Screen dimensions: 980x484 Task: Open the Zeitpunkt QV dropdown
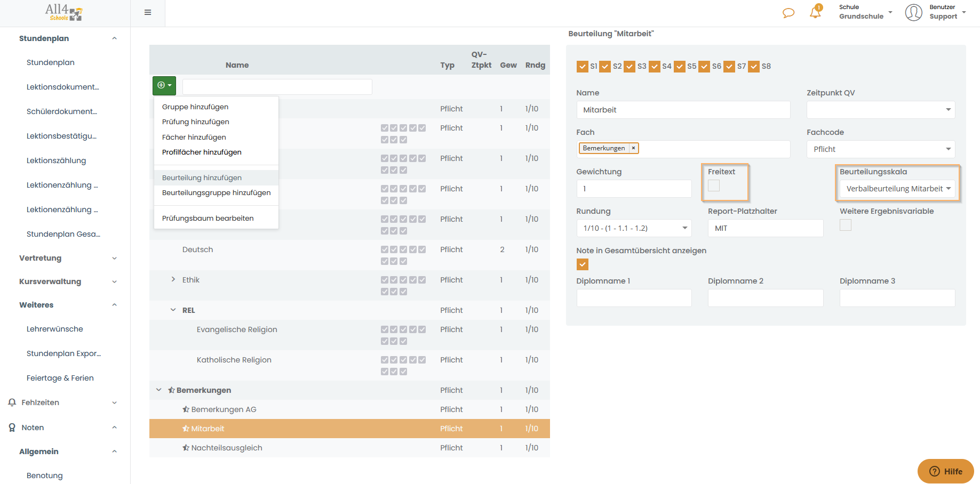[x=881, y=110]
